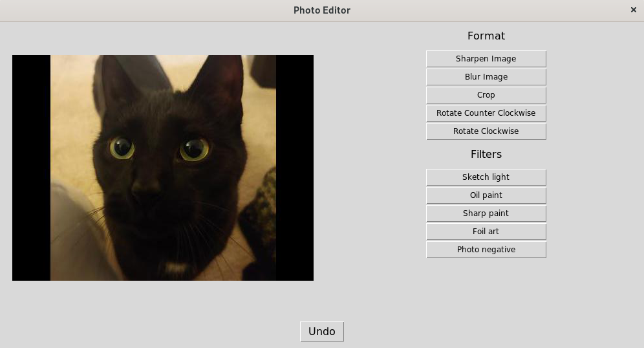
Task: Close the Photo Editor window
Action: click(x=633, y=10)
